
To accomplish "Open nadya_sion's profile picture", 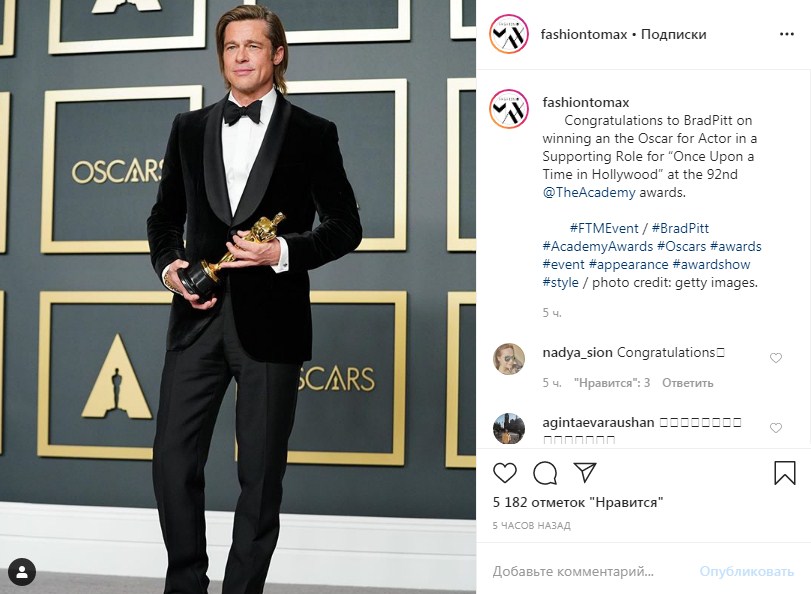I will [x=506, y=357].
